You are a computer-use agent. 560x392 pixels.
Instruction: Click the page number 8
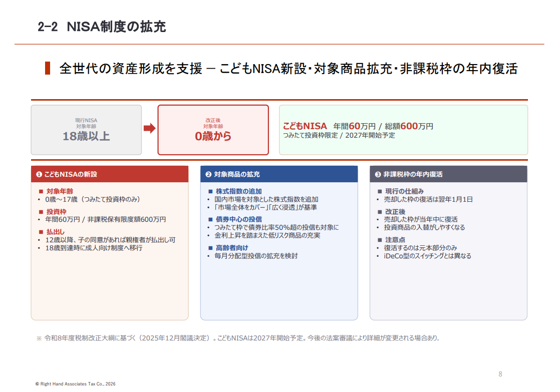[x=500, y=374]
